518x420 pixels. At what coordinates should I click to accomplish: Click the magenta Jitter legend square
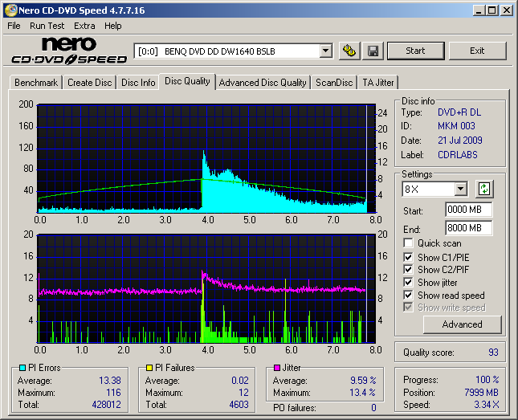[x=277, y=368]
